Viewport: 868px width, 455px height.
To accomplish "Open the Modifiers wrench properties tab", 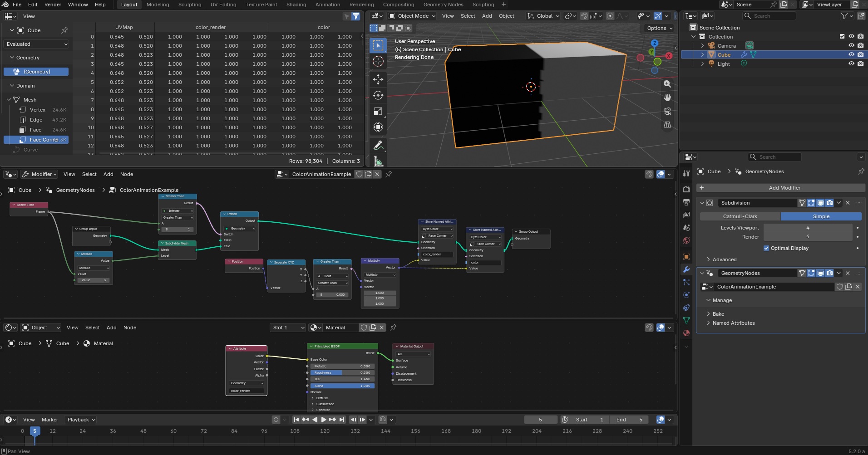I will tap(686, 269).
